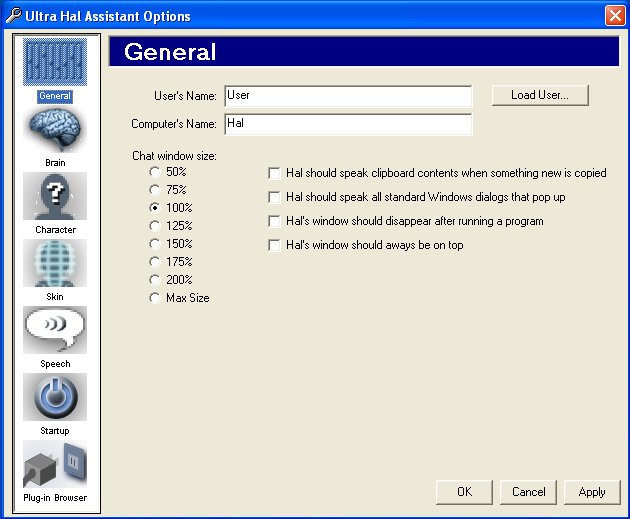Click the 'User's Name:' label text
The image size is (630, 519).
click(185, 96)
